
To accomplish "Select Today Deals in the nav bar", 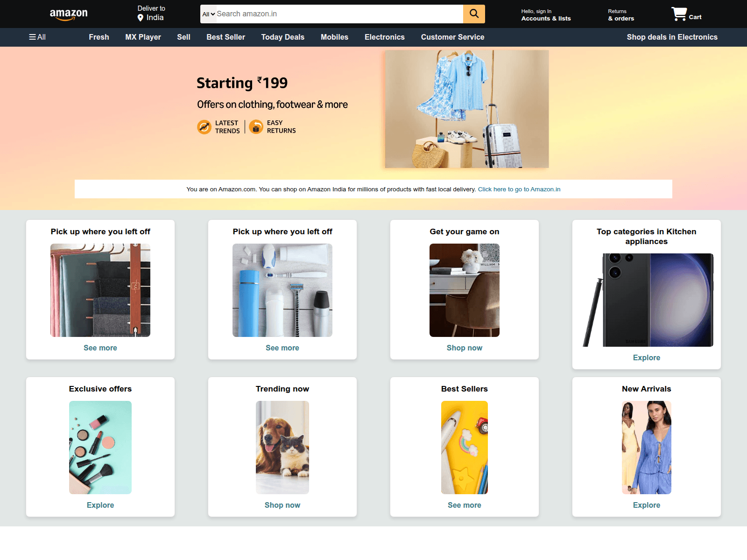I will point(282,37).
